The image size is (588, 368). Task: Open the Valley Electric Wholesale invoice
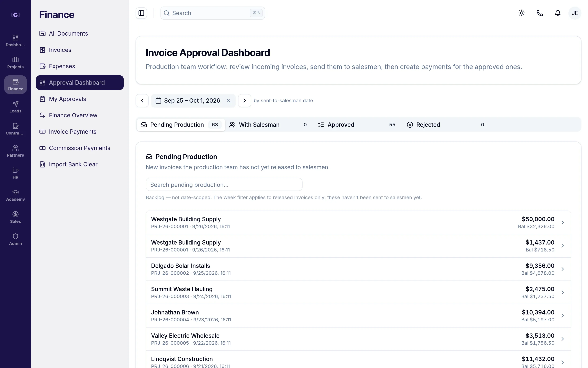[358, 339]
